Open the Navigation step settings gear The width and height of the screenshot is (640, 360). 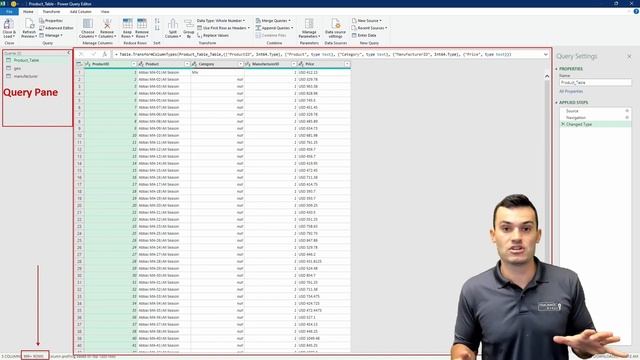coord(627,118)
